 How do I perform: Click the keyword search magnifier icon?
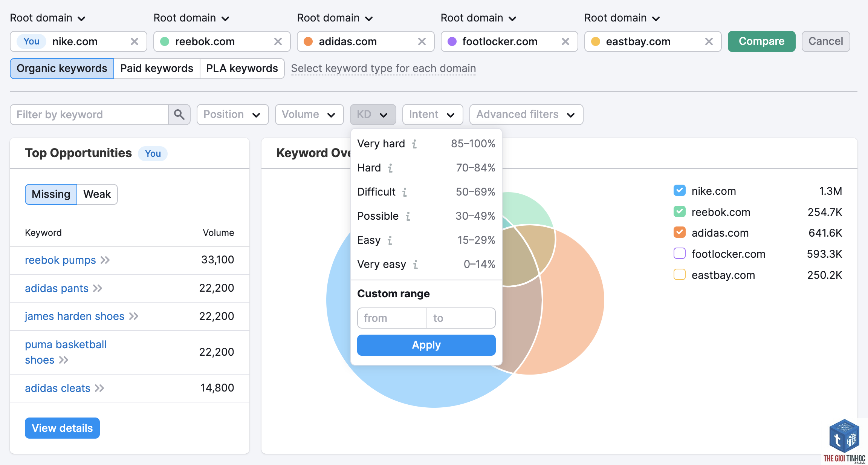tap(179, 115)
